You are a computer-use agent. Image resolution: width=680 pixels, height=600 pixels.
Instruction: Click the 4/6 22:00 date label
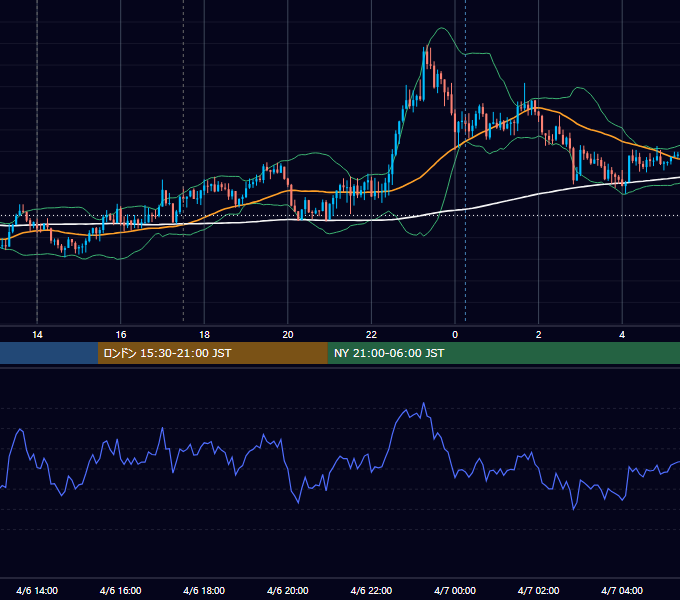pyautogui.click(x=371, y=590)
